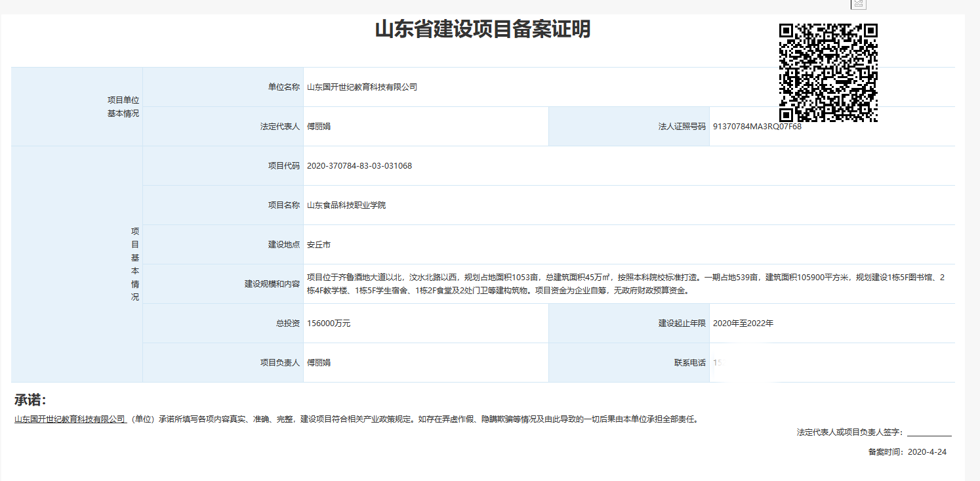The height and width of the screenshot is (481, 980).
Task: Click the vertical 项目基本情况 section header
Action: pyautogui.click(x=135, y=264)
